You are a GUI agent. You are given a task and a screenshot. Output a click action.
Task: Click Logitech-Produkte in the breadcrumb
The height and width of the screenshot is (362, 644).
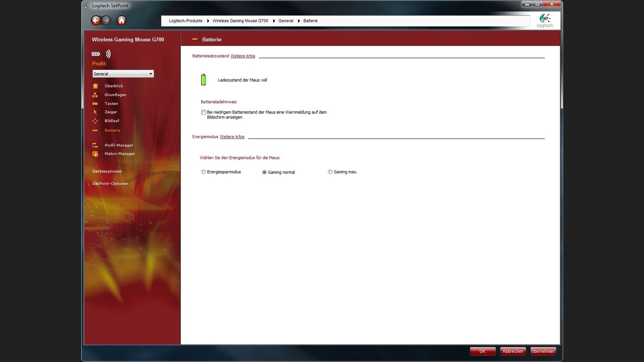pyautogui.click(x=186, y=21)
